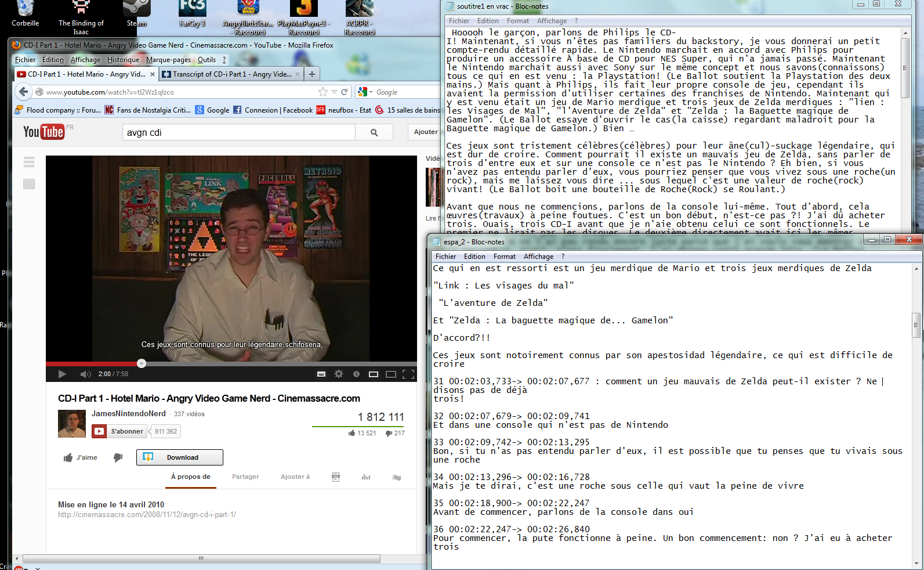Switch to large player size
Viewport: 924px width, 570px height.
pos(391,374)
